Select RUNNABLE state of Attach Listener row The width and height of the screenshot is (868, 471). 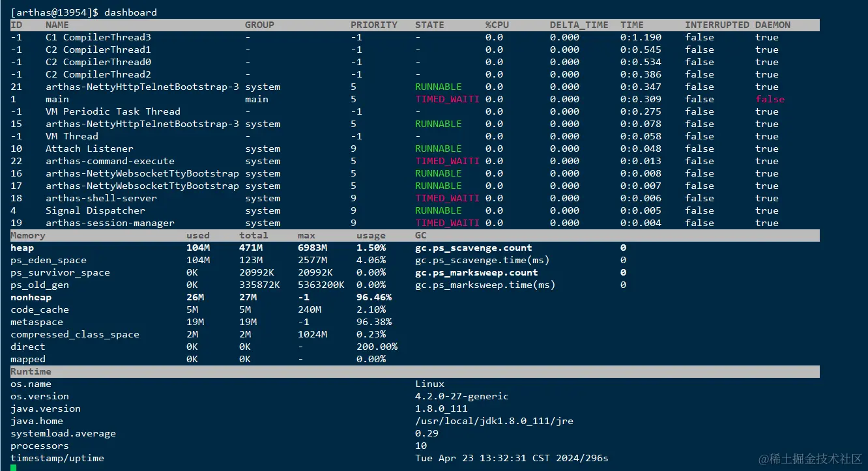(x=439, y=149)
